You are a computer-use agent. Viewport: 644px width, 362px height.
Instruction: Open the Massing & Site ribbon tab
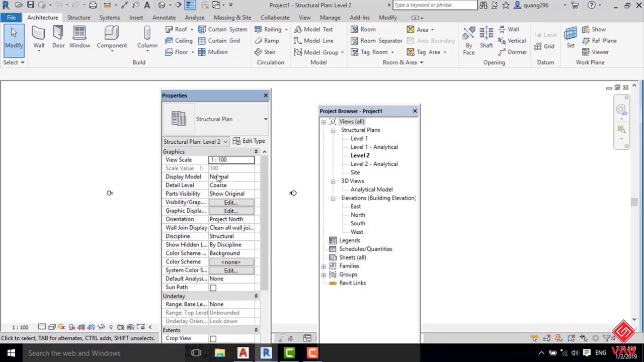tap(232, 18)
